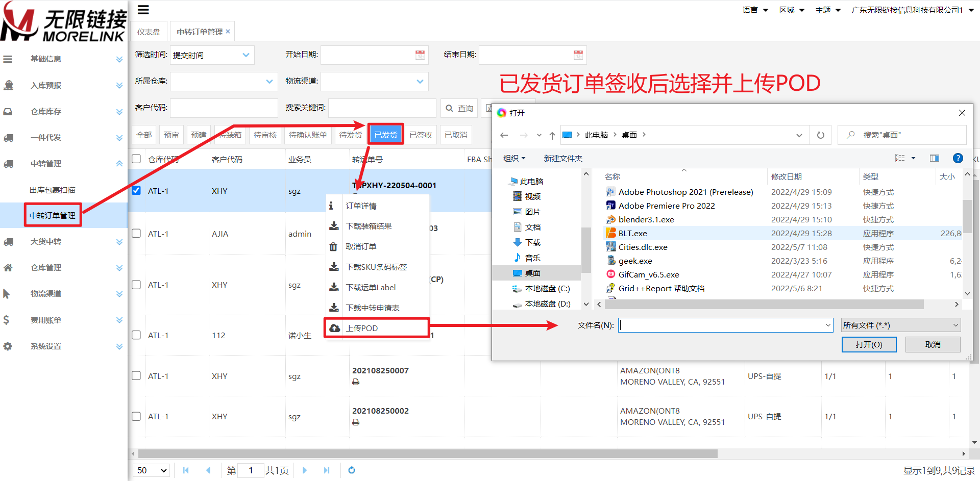Check the row for order 202108250007
This screenshot has width=980, height=481.
click(x=136, y=375)
